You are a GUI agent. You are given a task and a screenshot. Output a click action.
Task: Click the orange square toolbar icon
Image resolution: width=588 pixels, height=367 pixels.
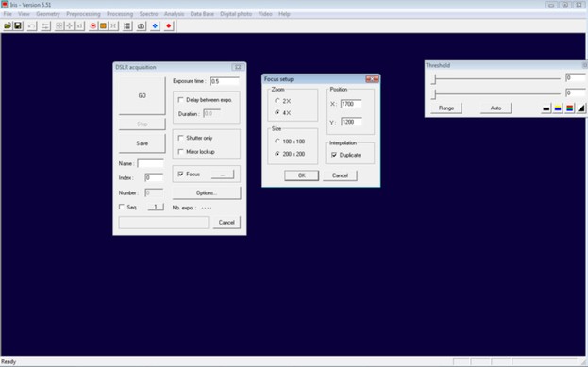103,25
